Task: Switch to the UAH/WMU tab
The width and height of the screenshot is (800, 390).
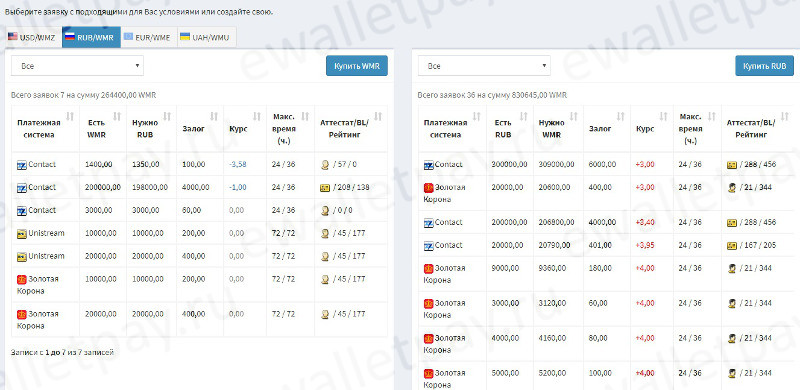Action: (207, 37)
